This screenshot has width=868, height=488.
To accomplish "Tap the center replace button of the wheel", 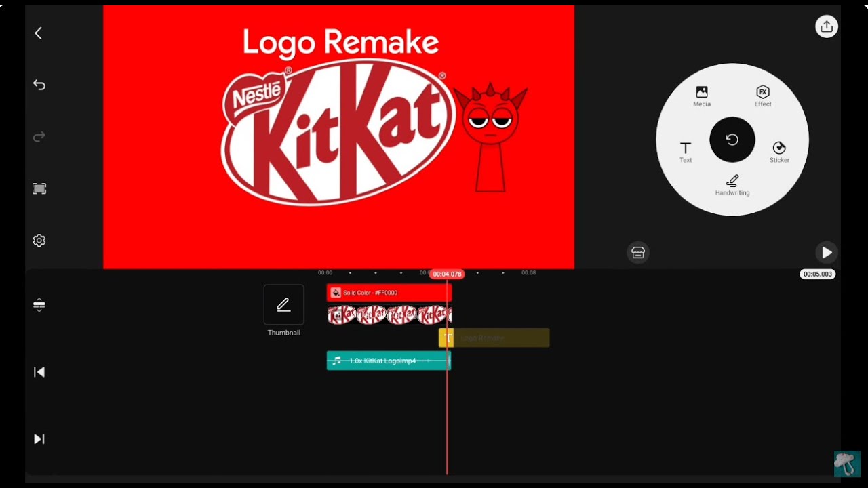I will [732, 140].
